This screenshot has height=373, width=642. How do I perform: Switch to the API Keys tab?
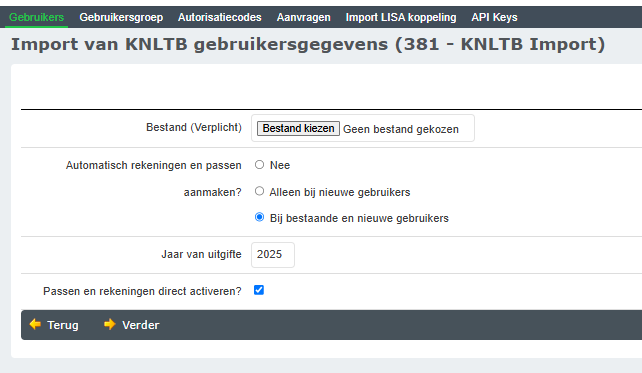click(494, 17)
